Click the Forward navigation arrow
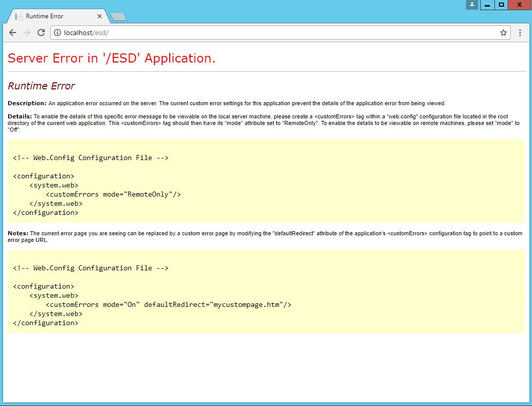 point(27,33)
